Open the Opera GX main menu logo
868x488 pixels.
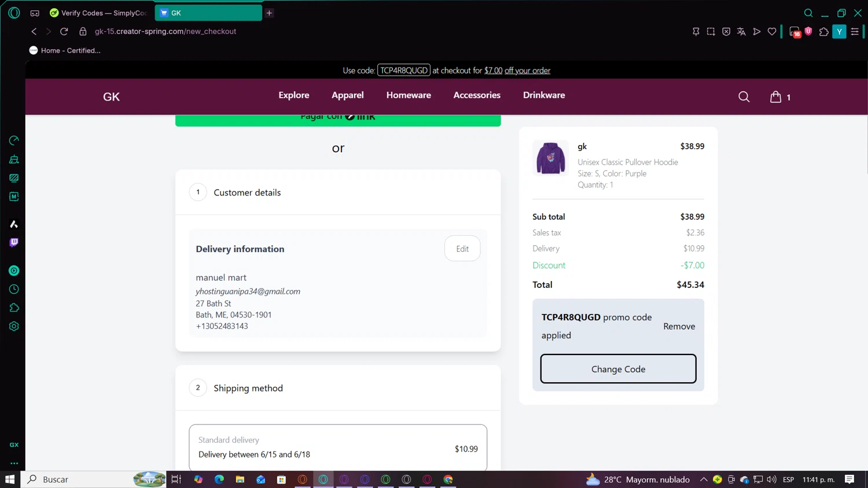pos(14,13)
